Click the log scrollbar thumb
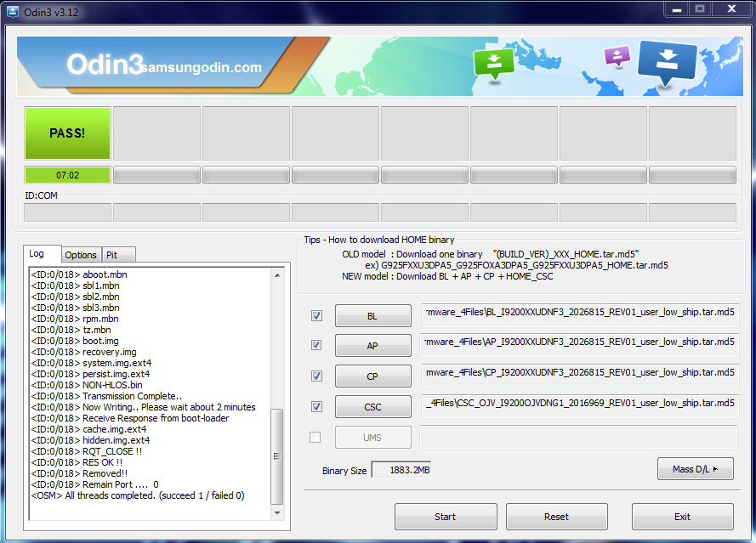 pyautogui.click(x=277, y=455)
